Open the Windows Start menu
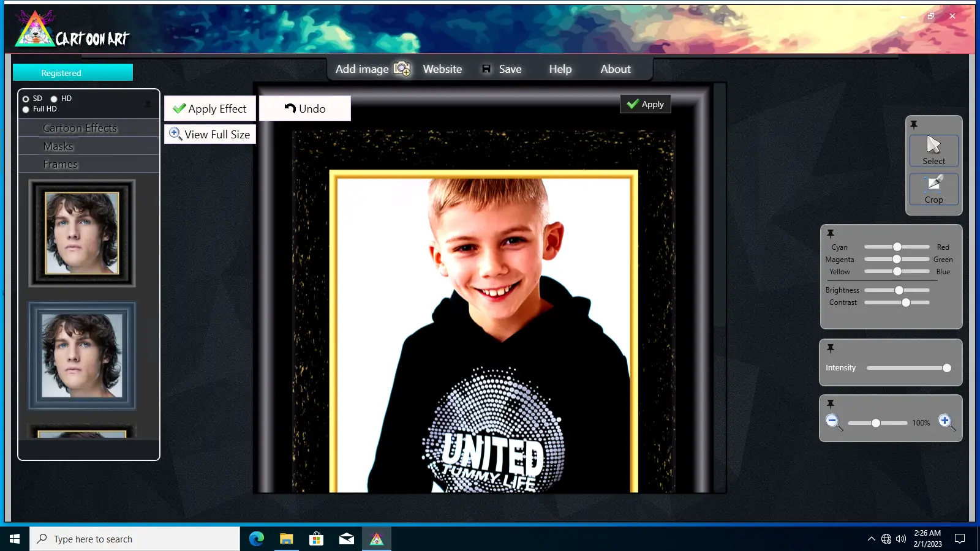This screenshot has width=980, height=551. point(15,539)
